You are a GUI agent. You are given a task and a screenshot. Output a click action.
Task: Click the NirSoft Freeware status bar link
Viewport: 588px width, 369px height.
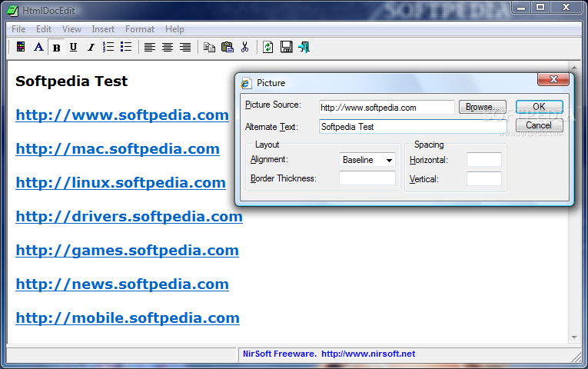[329, 354]
